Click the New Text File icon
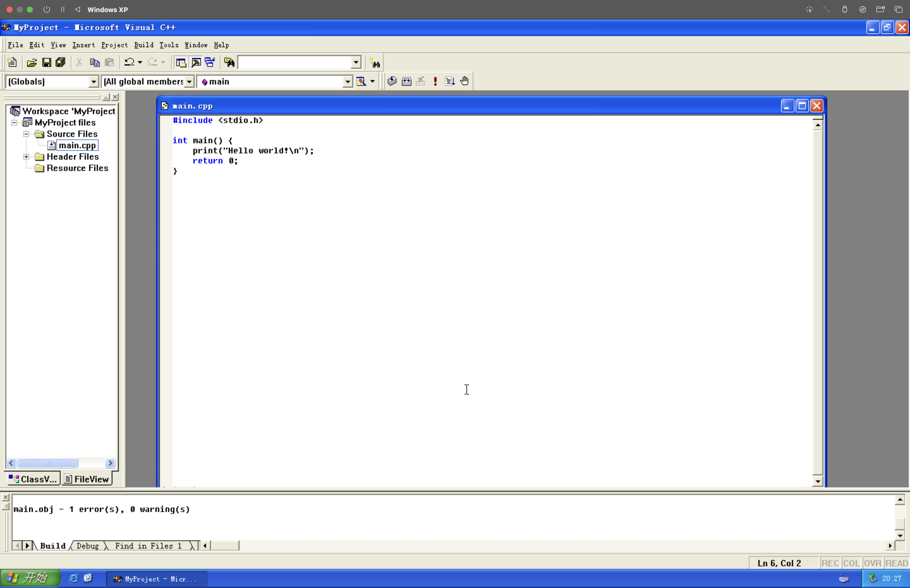Screen dimensions: 910x588 click(12, 62)
